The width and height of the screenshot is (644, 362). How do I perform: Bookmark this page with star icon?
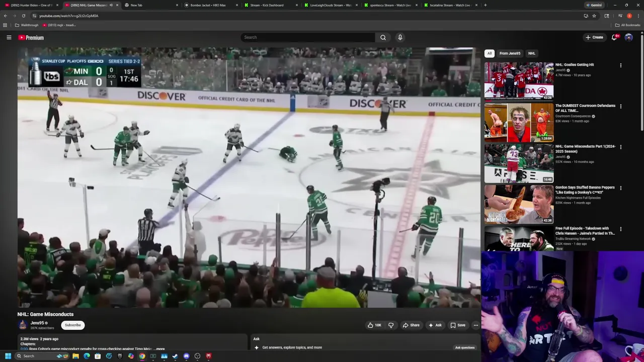(x=594, y=16)
